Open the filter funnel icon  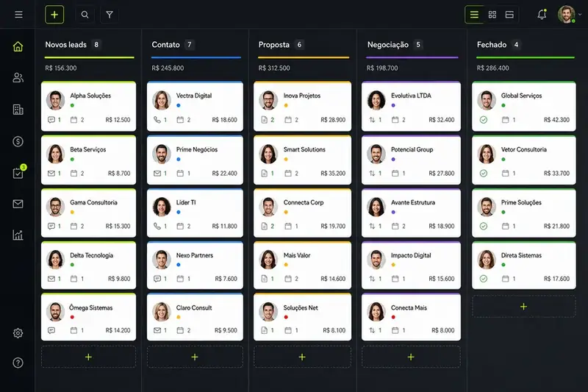point(110,15)
